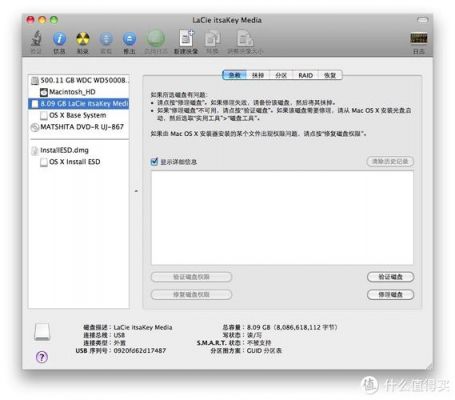Click the Convert image toolbar icon

click(x=212, y=38)
